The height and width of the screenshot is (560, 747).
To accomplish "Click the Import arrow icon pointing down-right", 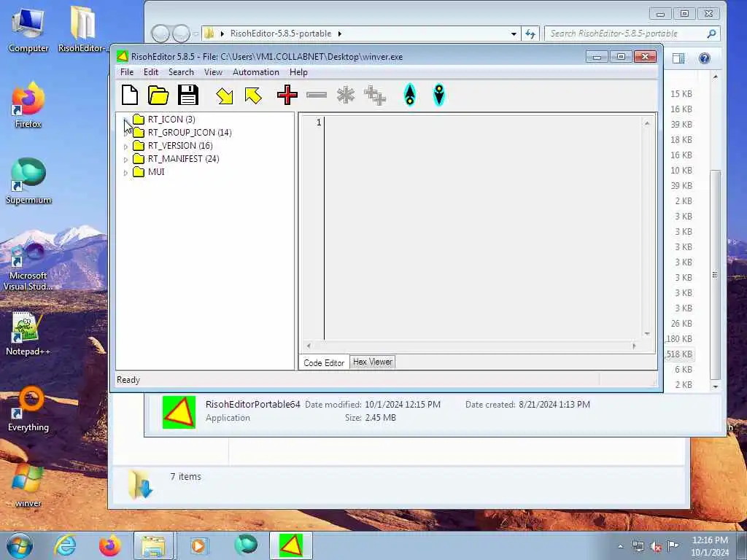I will 224,96.
